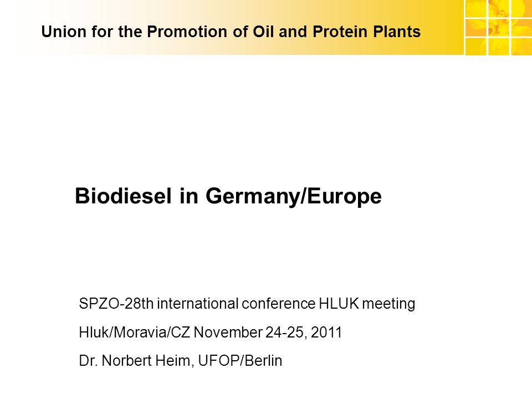Select the slide title Biodiesel in Germany/Europe
Viewport: 532px width, 399px height.
click(228, 196)
